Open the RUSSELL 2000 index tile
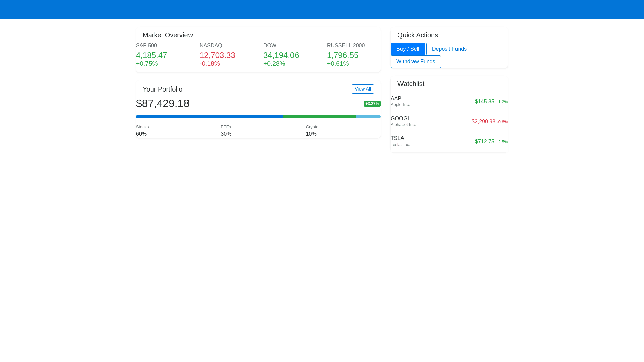Viewport: 644px width, 362px height. point(345,55)
